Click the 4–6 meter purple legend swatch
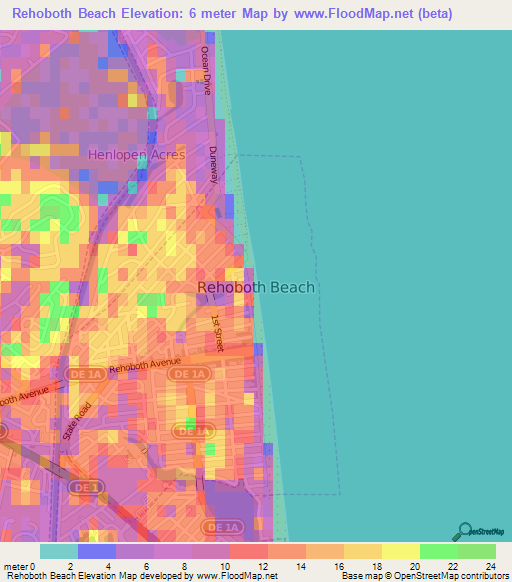The image size is (512, 582). click(135, 552)
